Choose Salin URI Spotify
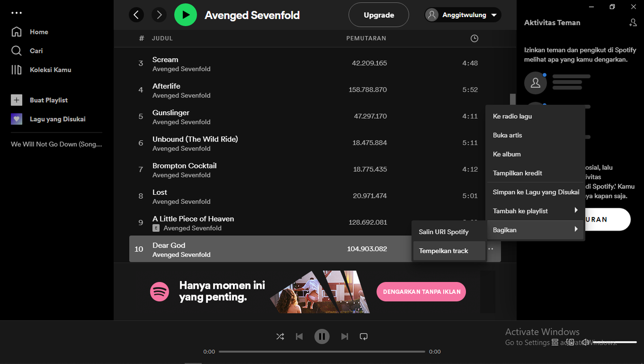 coord(449,232)
